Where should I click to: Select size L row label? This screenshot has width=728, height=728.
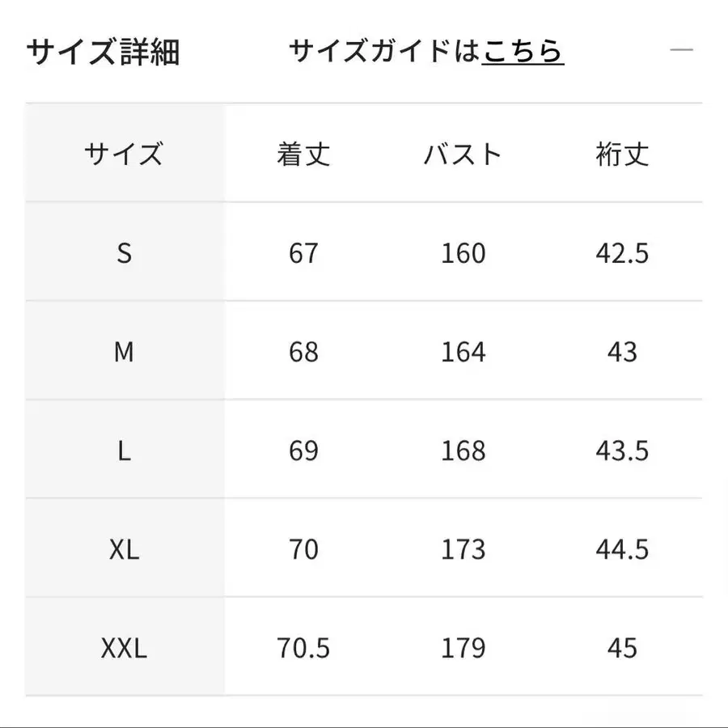point(124,451)
